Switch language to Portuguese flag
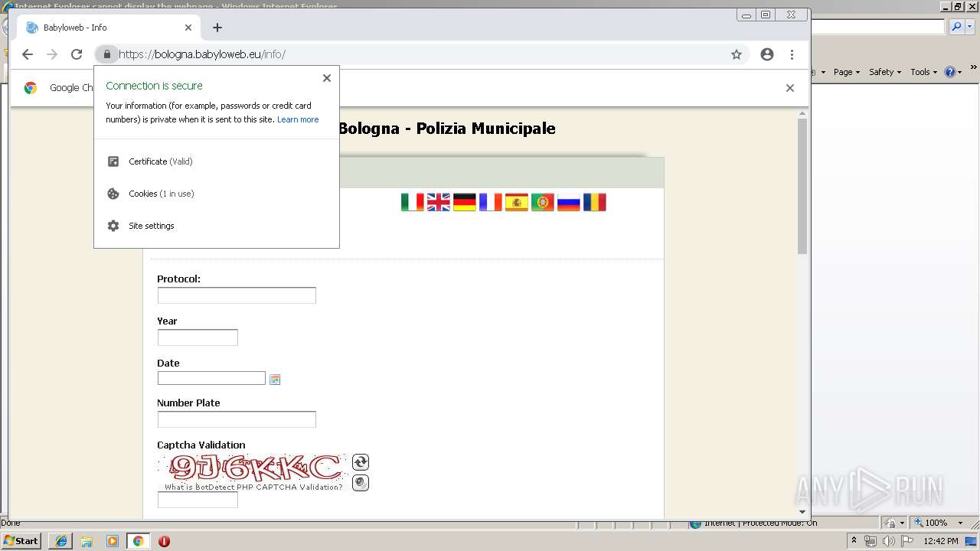The width and height of the screenshot is (980, 551). click(543, 202)
